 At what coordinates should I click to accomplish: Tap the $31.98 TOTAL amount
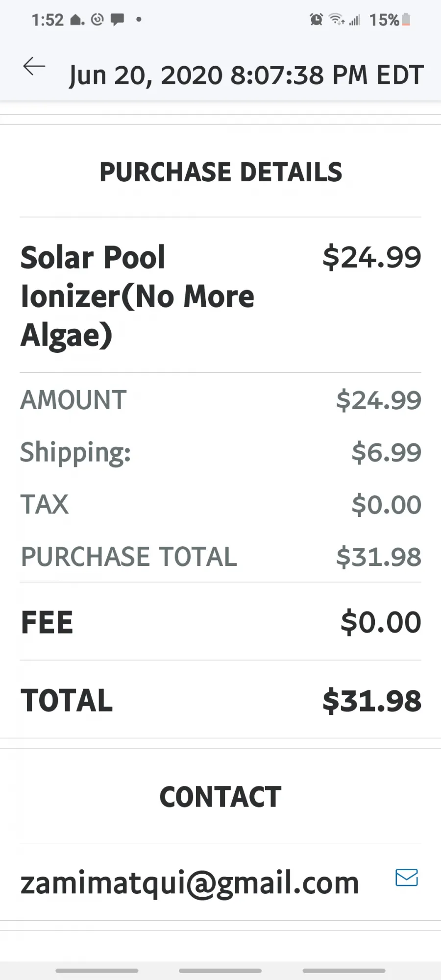click(x=372, y=700)
